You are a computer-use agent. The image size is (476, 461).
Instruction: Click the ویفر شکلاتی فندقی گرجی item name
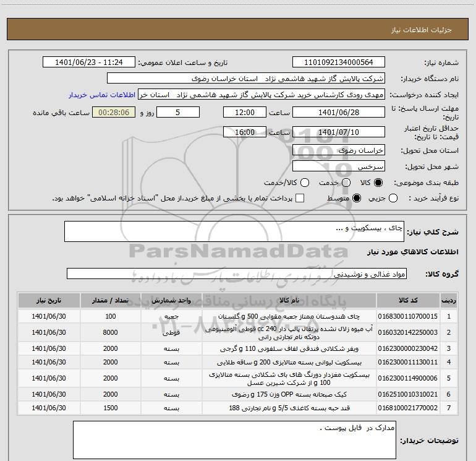pos(289,348)
